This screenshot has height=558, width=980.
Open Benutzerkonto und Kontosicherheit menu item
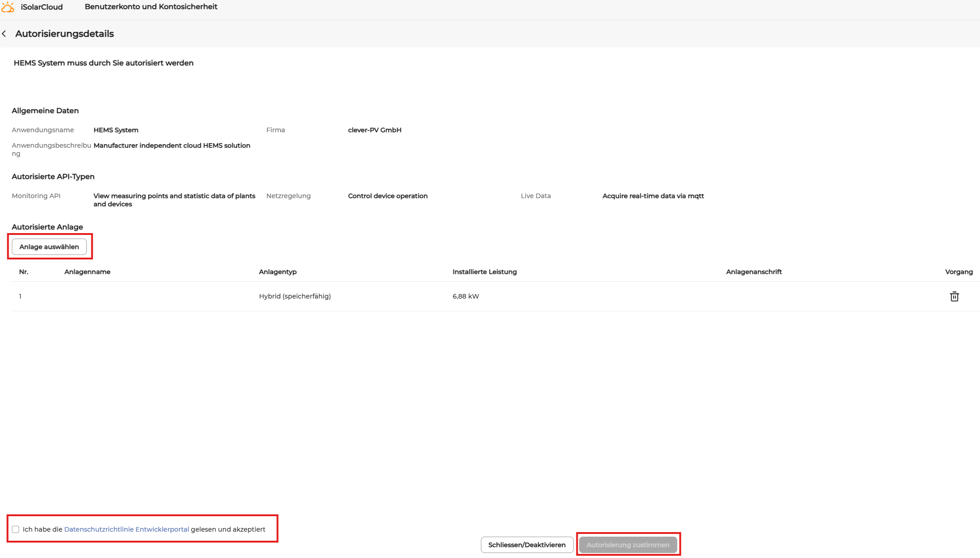click(151, 6)
